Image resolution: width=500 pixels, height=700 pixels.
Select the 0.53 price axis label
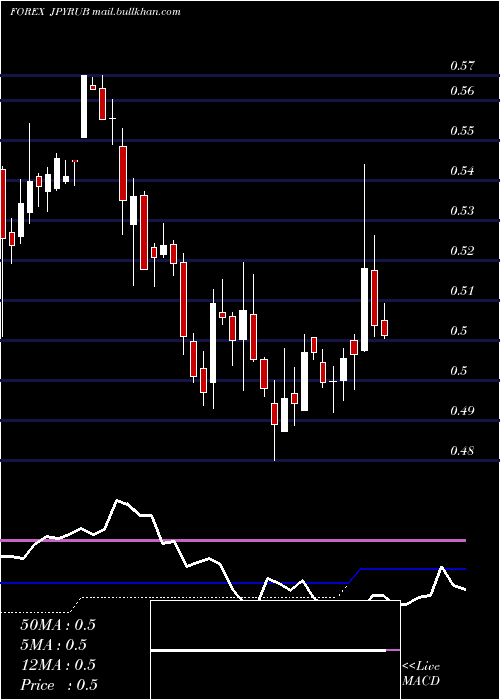(x=462, y=211)
